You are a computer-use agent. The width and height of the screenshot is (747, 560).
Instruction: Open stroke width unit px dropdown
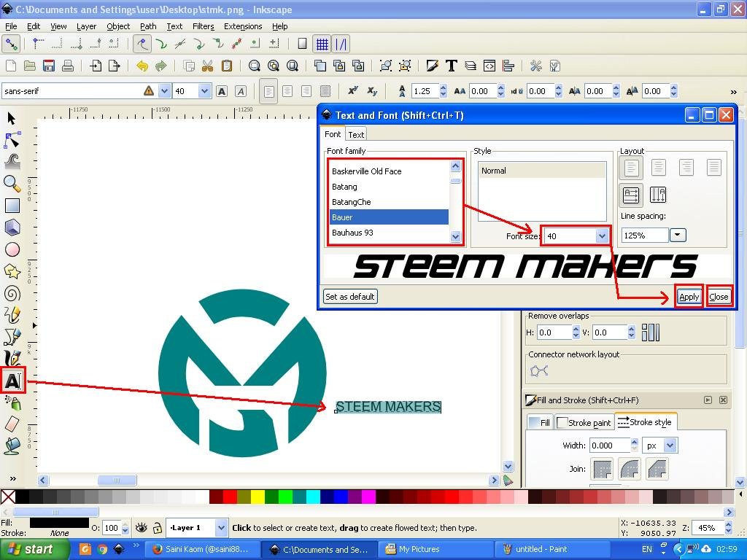[x=670, y=446]
